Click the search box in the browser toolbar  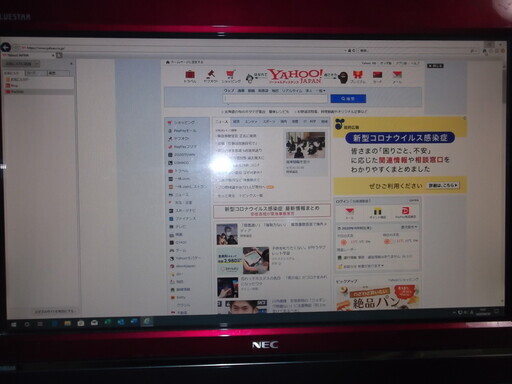click(418, 50)
